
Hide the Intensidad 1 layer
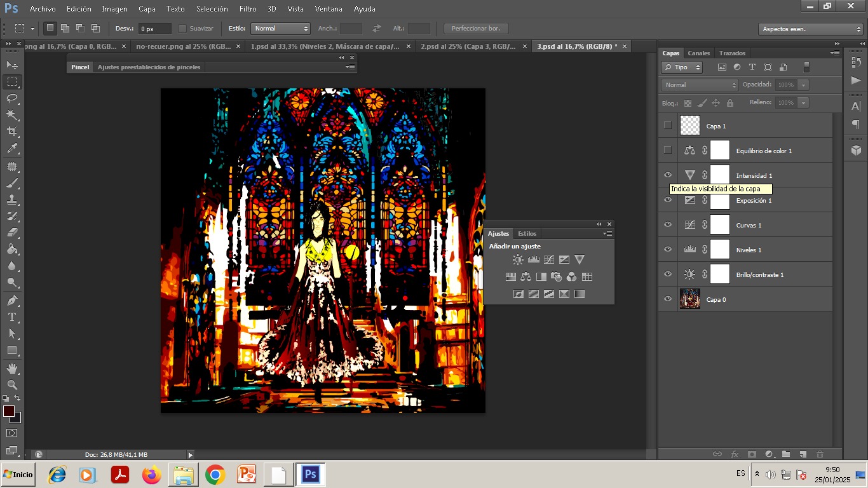pos(667,175)
